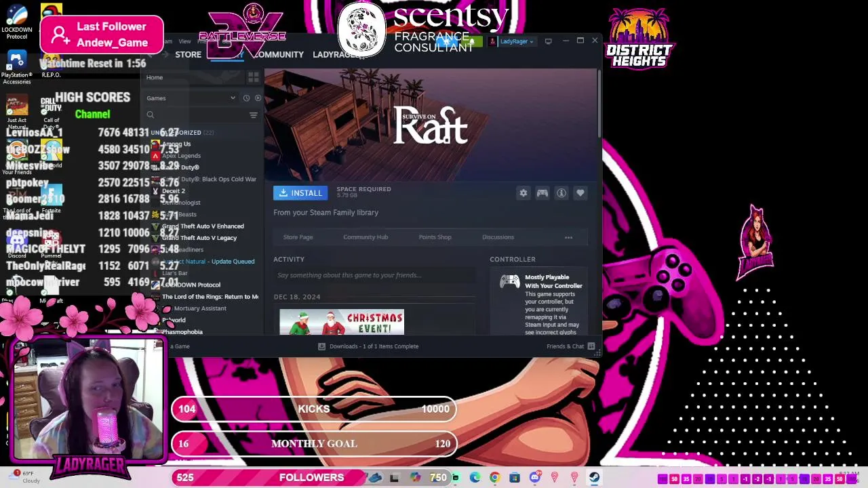868x488 pixels.
Task: Open Raft game settings gear icon
Action: pos(524,193)
